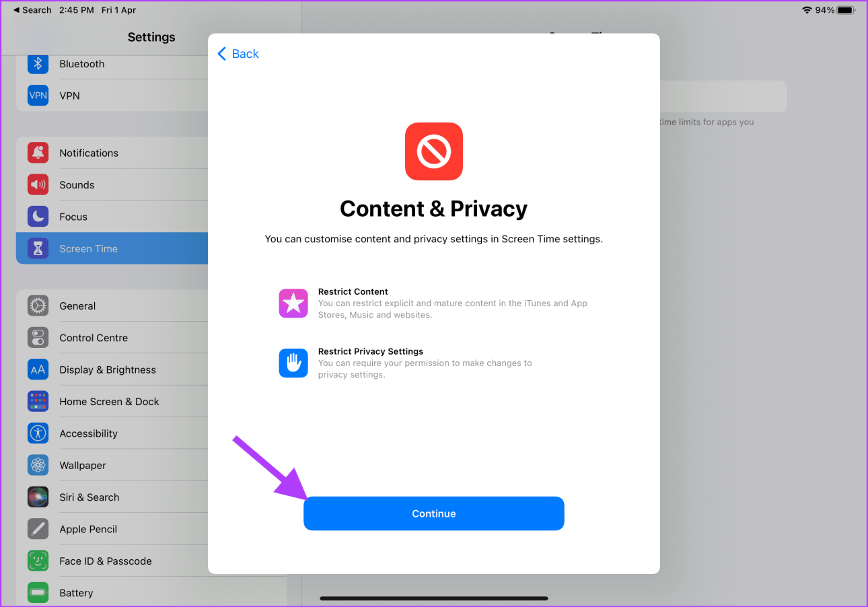Tap the Bluetooth icon in sidebar
868x607 pixels.
tap(38, 64)
